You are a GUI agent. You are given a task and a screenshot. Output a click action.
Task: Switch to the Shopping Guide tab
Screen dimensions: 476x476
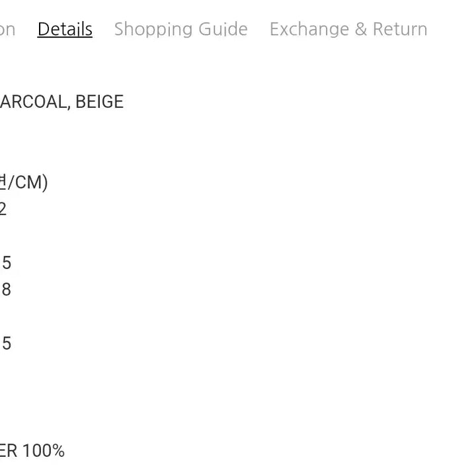coord(180,29)
